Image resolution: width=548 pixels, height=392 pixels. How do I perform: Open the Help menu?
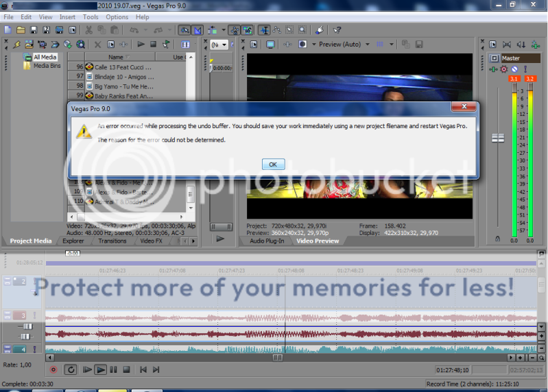[x=142, y=16]
